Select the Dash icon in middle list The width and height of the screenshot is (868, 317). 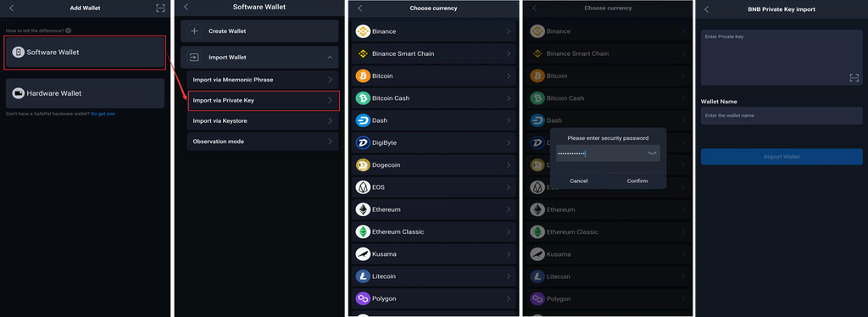(363, 120)
